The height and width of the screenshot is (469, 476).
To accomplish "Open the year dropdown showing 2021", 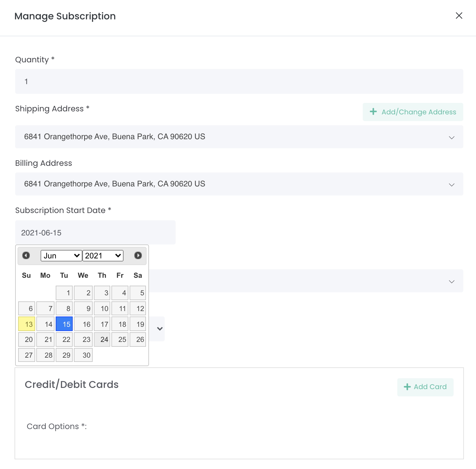I will click(103, 256).
